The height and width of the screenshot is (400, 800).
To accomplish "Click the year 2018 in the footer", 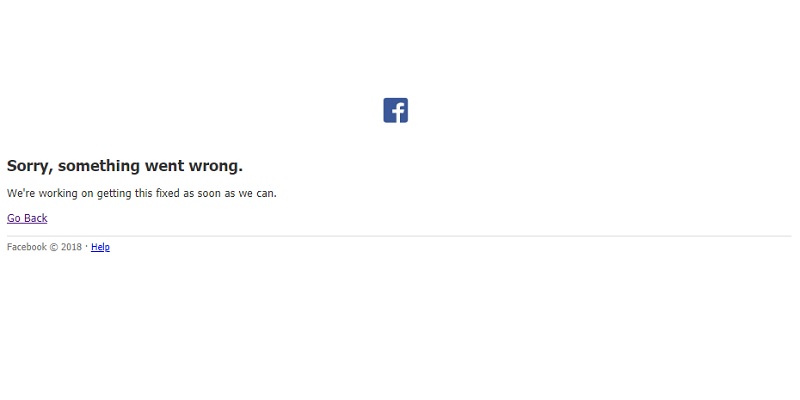I will click(x=71, y=247).
